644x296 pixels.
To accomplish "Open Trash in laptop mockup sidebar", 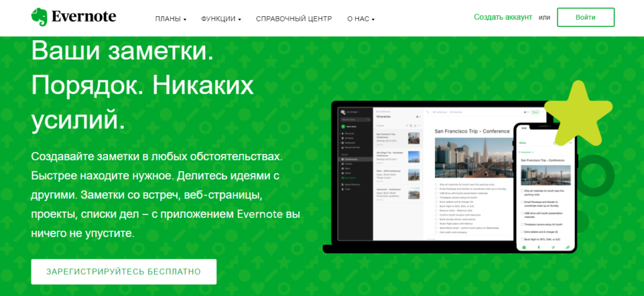I will pos(347,189).
